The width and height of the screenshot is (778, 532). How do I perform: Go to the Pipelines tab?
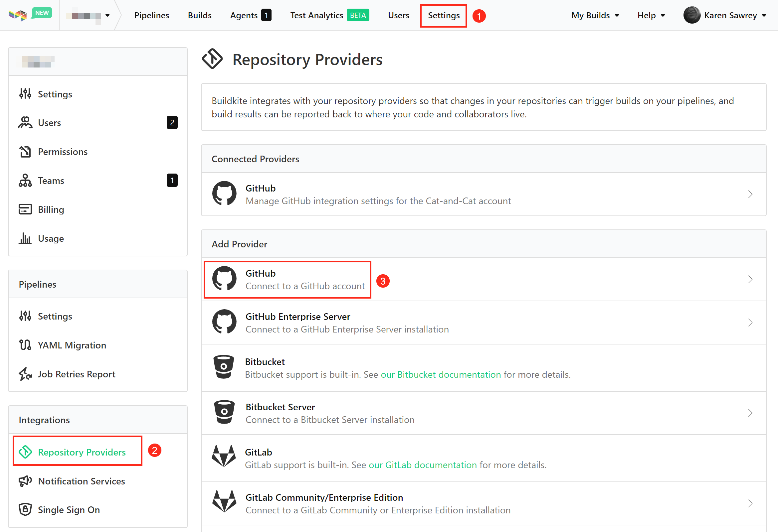tap(152, 15)
